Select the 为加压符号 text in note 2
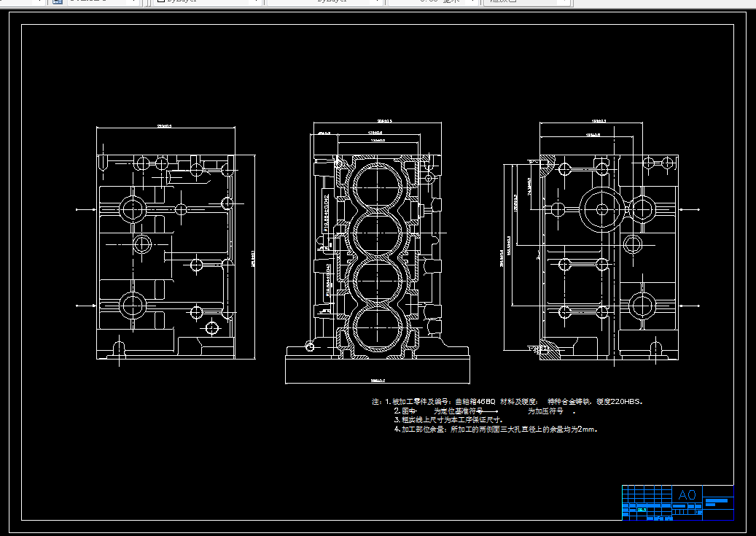756x536 pixels. (545, 411)
